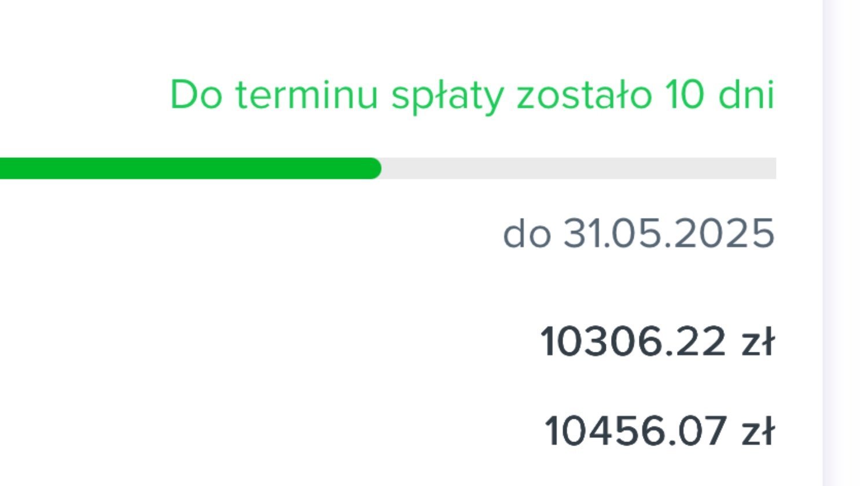
Task: Click the far right end of gray progress track
Action: (771, 168)
